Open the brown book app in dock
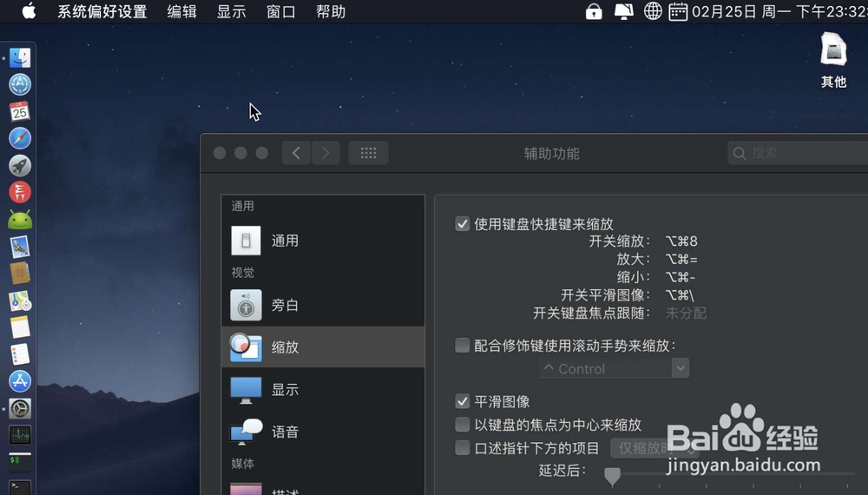868x495 pixels. click(x=20, y=274)
